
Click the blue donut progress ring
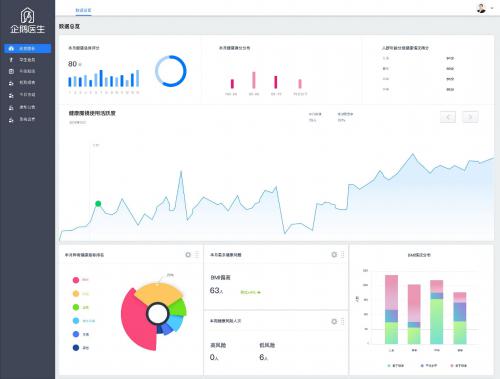[171, 71]
